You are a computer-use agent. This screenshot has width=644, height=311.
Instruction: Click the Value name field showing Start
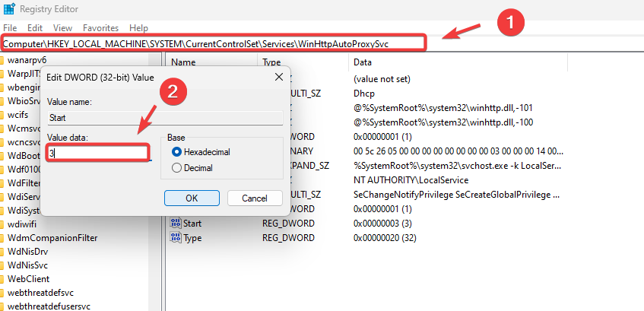(165, 118)
